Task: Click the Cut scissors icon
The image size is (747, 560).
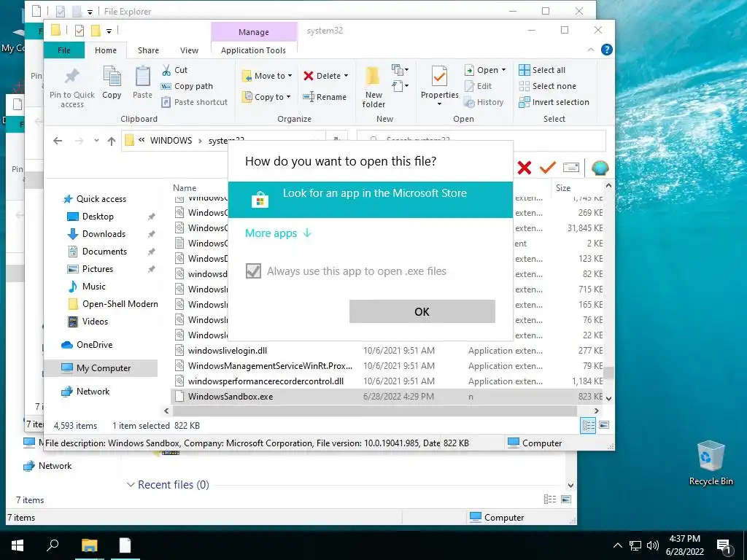Action: point(166,71)
